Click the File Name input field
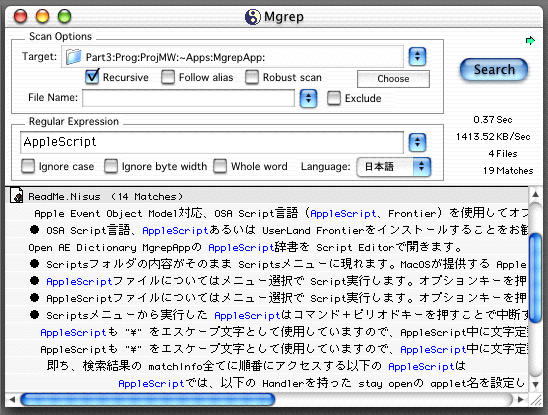This screenshot has height=415, width=548. [188, 98]
